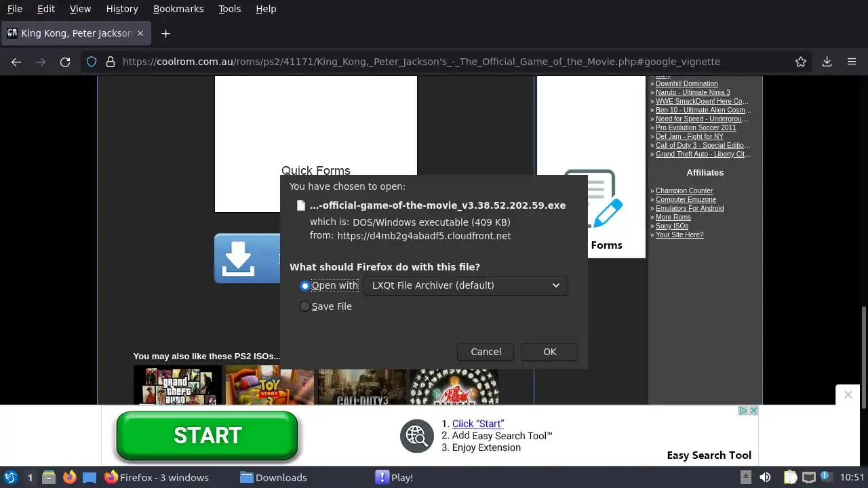Open the Downhill Domination link
The image size is (868, 488).
686,83
